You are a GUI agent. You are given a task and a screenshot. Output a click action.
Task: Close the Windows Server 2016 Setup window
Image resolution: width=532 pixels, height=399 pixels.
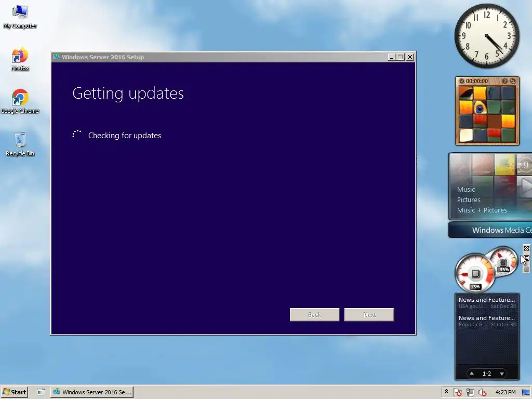[x=410, y=57]
